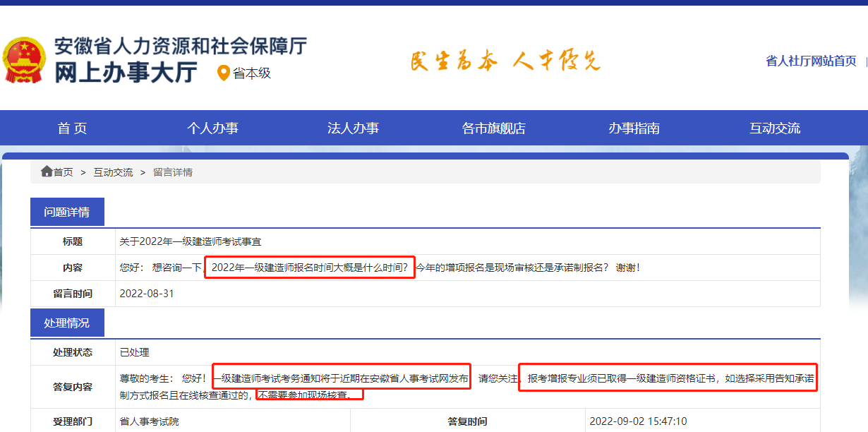Click the 省人事考试院 department cell
This screenshot has height=432, width=868.
pyautogui.click(x=150, y=421)
